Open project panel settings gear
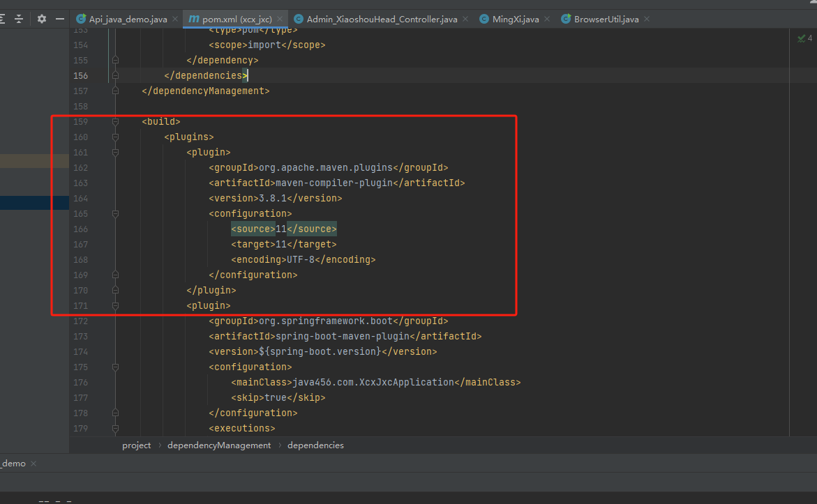Screen dimensions: 817x504 42,19
